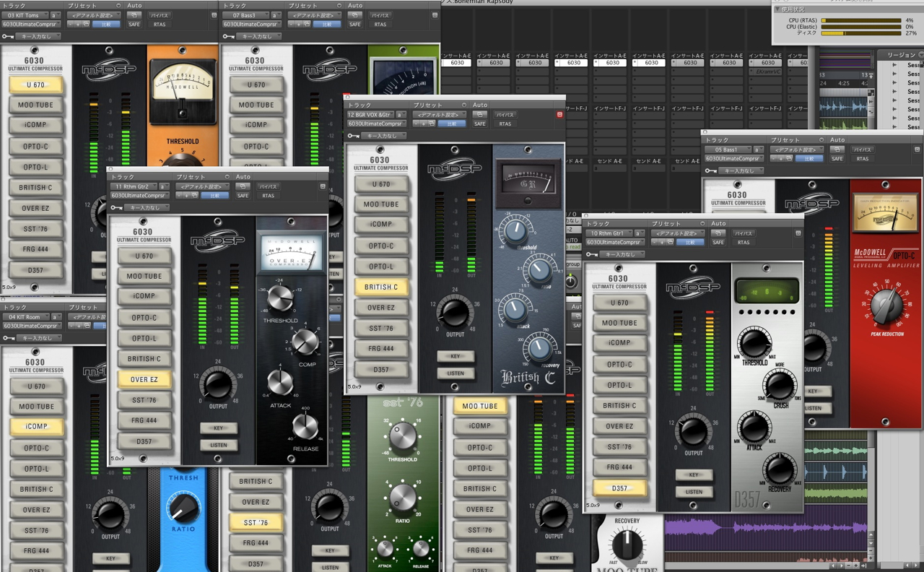Click bypass button in 12 BGR VOX plugin
The width and height of the screenshot is (924, 572).
(x=505, y=114)
